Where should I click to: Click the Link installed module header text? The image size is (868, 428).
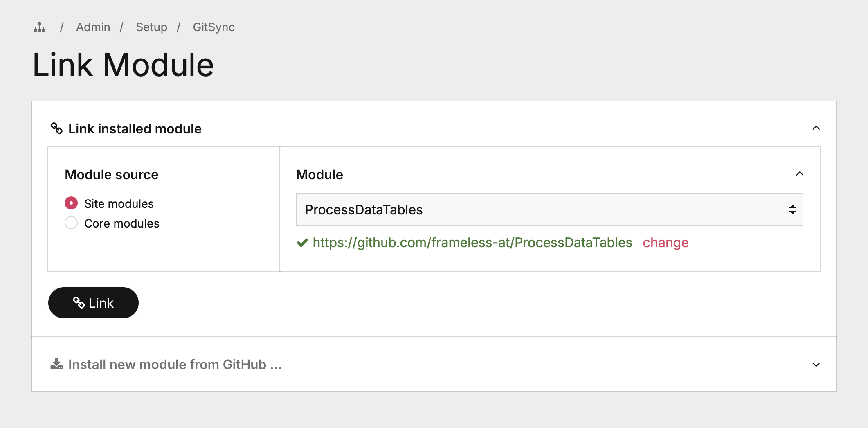[135, 129]
